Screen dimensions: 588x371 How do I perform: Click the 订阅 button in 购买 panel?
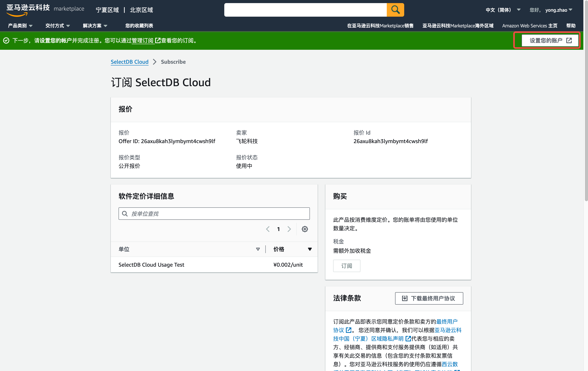pyautogui.click(x=346, y=266)
